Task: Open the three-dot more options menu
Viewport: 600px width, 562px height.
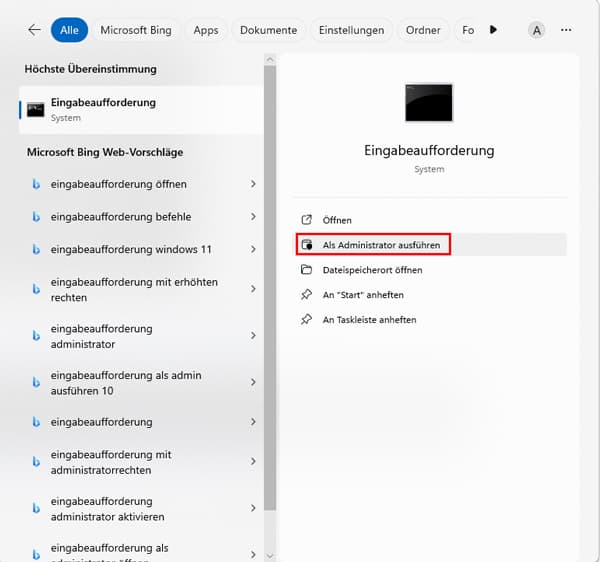Action: (567, 30)
